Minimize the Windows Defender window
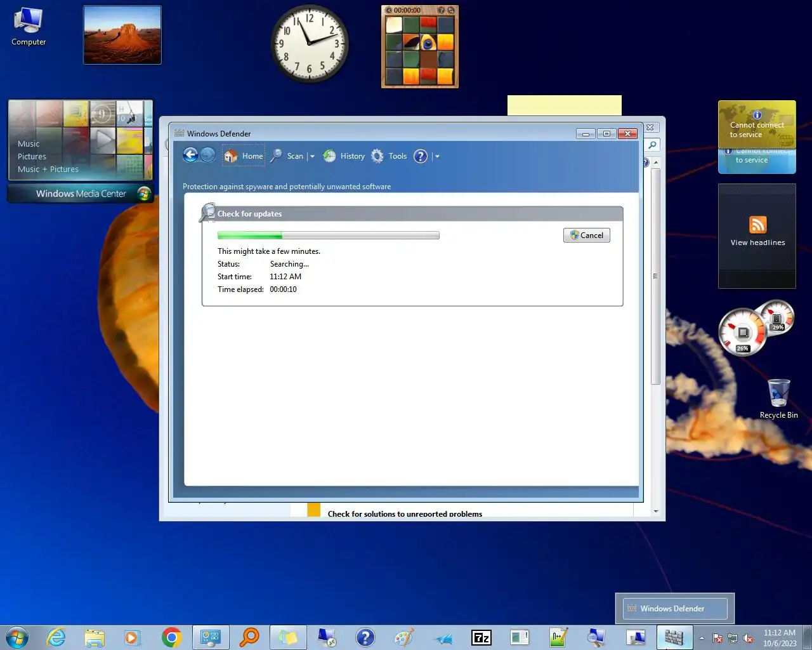 (586, 133)
